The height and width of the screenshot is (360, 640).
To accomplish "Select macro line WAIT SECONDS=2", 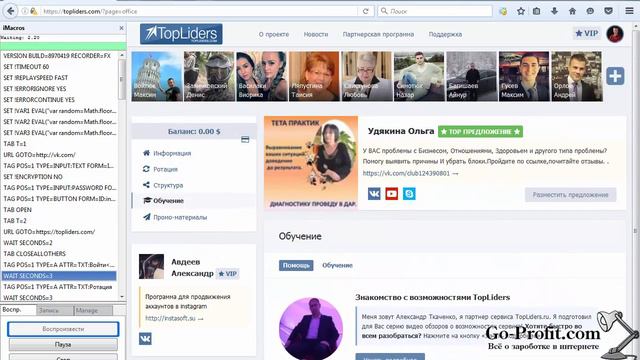I will (x=59, y=242).
